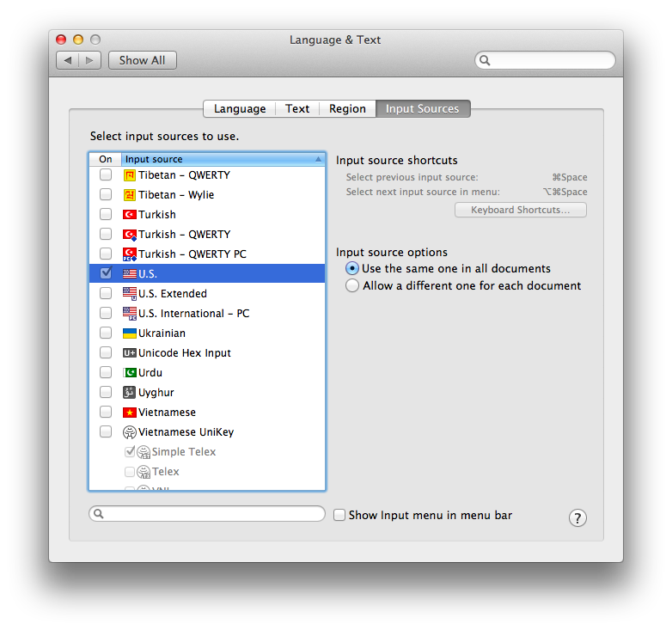Go forward with the right arrow button
The height and width of the screenshot is (630, 672).
pyautogui.click(x=89, y=60)
